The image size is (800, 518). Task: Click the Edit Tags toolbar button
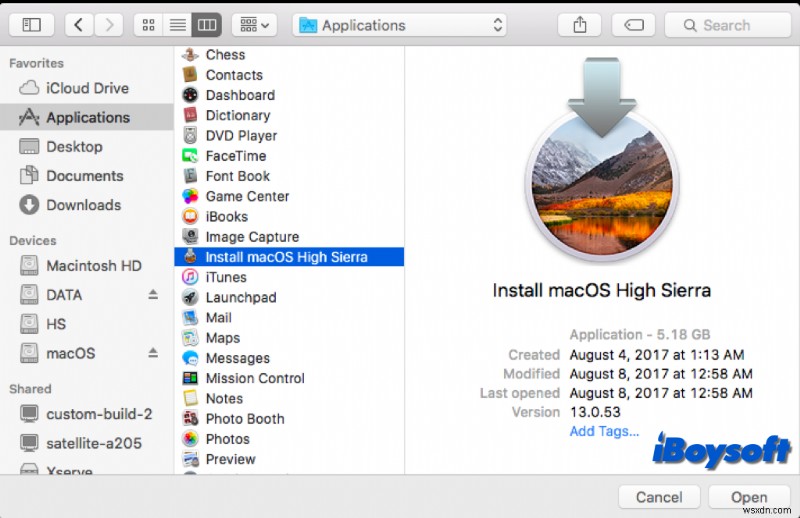[x=634, y=25]
